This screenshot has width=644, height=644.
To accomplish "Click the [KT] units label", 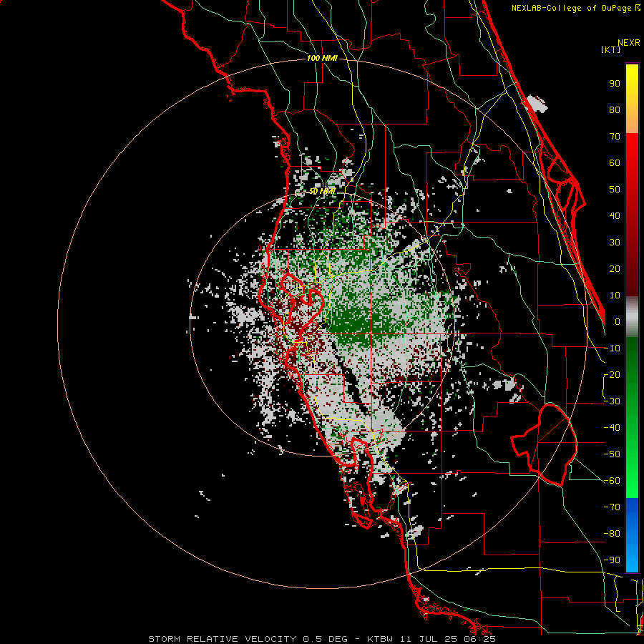I will click(610, 49).
